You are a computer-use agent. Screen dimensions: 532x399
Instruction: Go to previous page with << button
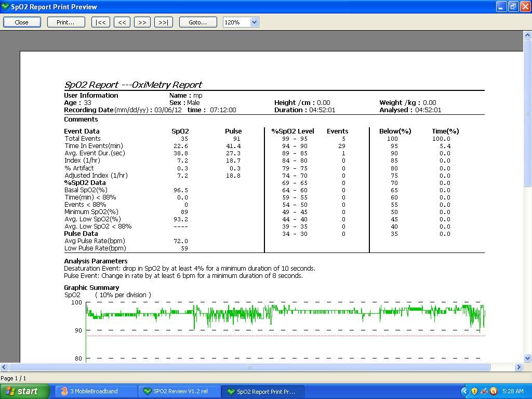click(122, 22)
